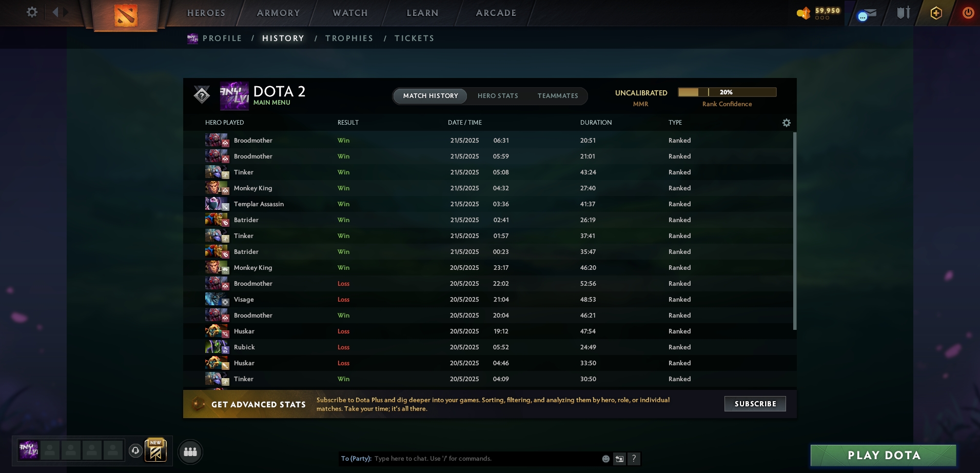Image resolution: width=980 pixels, height=473 pixels.
Task: Switch to the WATCH tab
Action: 350,13
